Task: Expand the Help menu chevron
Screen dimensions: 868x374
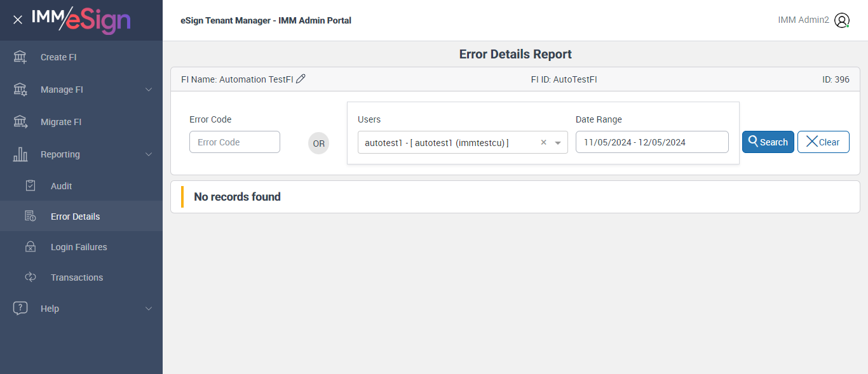Action: pyautogui.click(x=149, y=309)
